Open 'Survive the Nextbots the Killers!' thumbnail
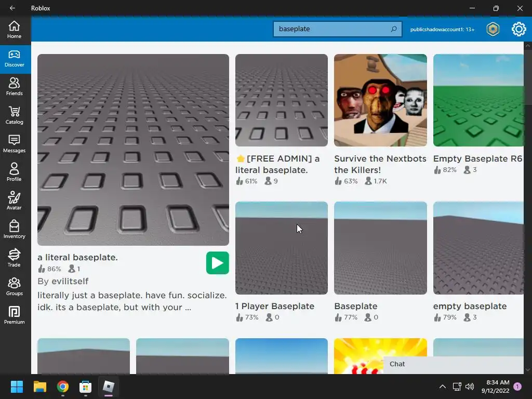Image resolution: width=532 pixels, height=399 pixels. tap(380, 100)
